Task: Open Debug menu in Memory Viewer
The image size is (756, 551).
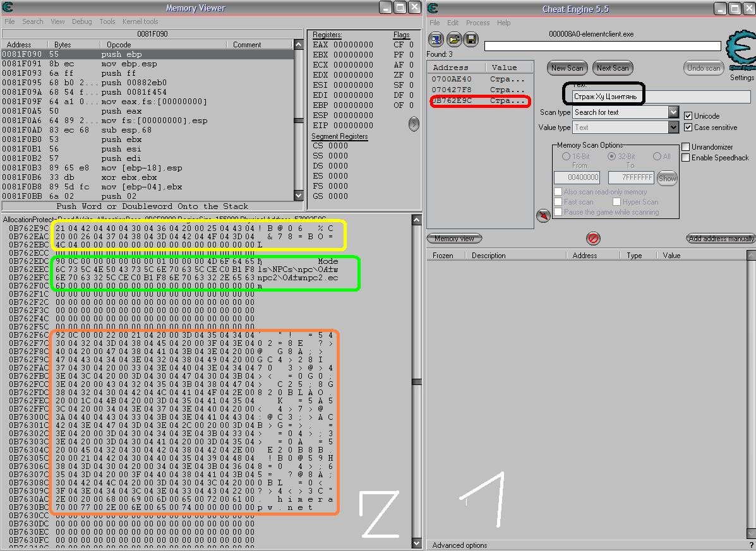Action: [x=81, y=21]
